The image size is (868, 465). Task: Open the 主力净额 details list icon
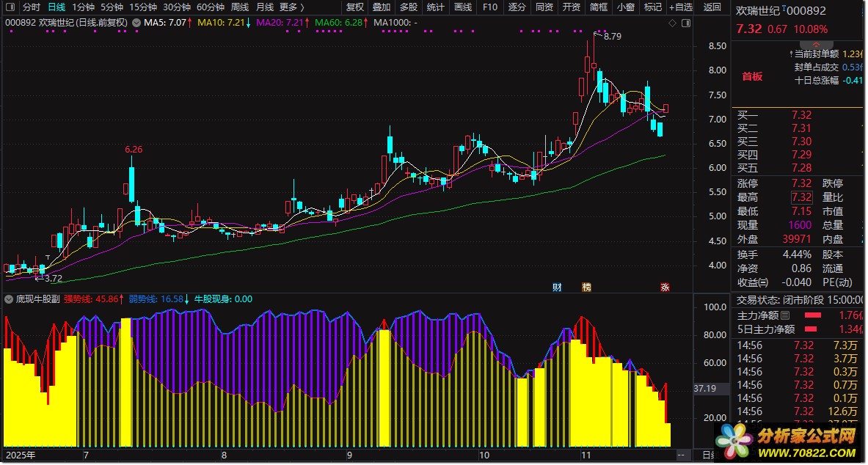click(785, 315)
